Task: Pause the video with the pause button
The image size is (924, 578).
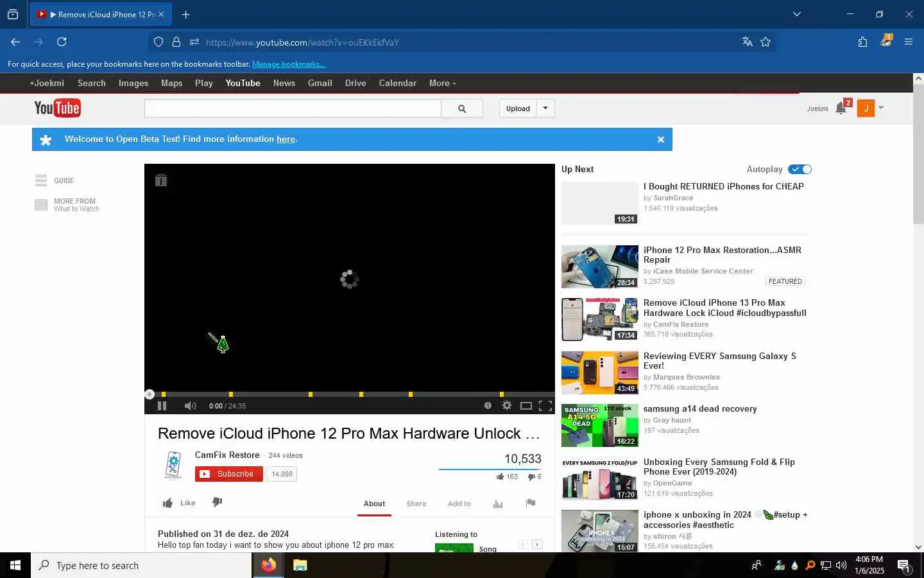Action: coord(162,406)
